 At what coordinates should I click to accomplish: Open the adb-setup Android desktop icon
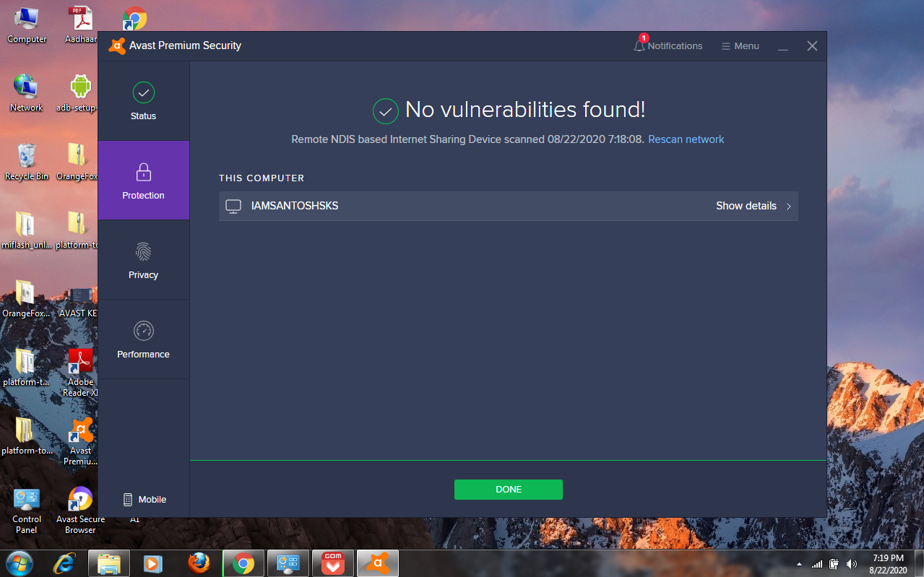point(79,92)
